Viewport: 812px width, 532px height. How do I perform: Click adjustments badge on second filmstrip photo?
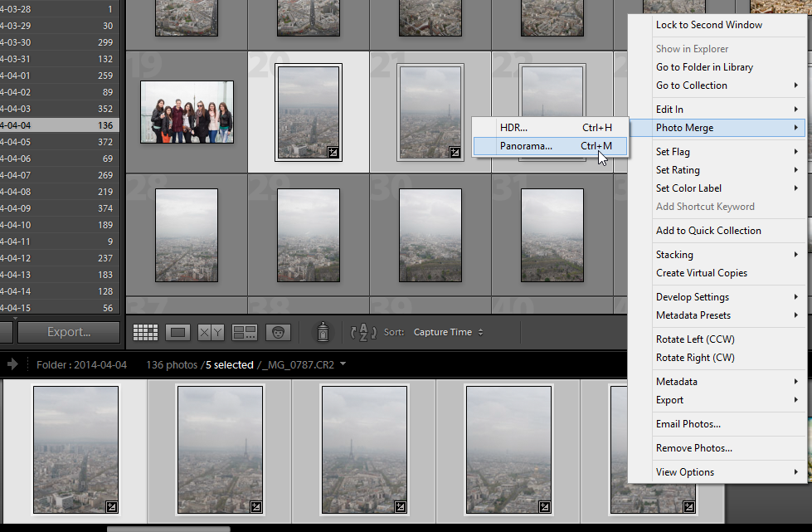tap(255, 506)
